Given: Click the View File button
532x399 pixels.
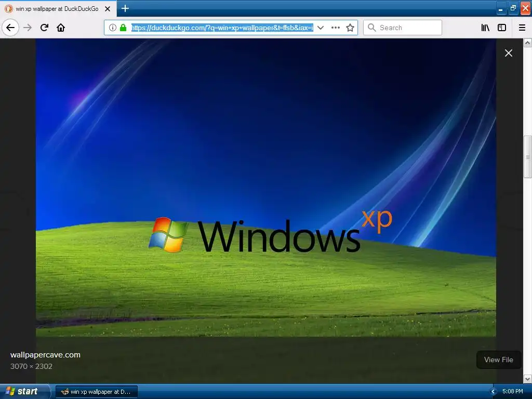Looking at the screenshot, I should pyautogui.click(x=498, y=360).
